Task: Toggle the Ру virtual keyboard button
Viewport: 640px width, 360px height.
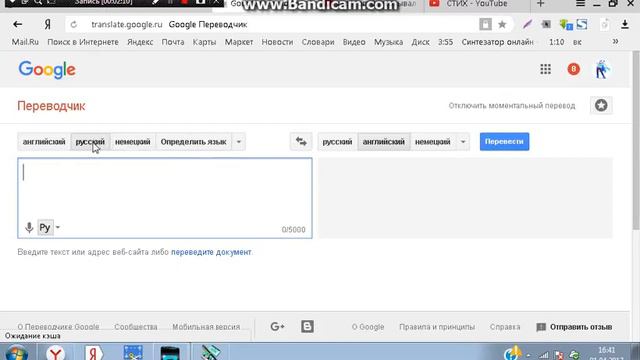Action: tap(45, 227)
